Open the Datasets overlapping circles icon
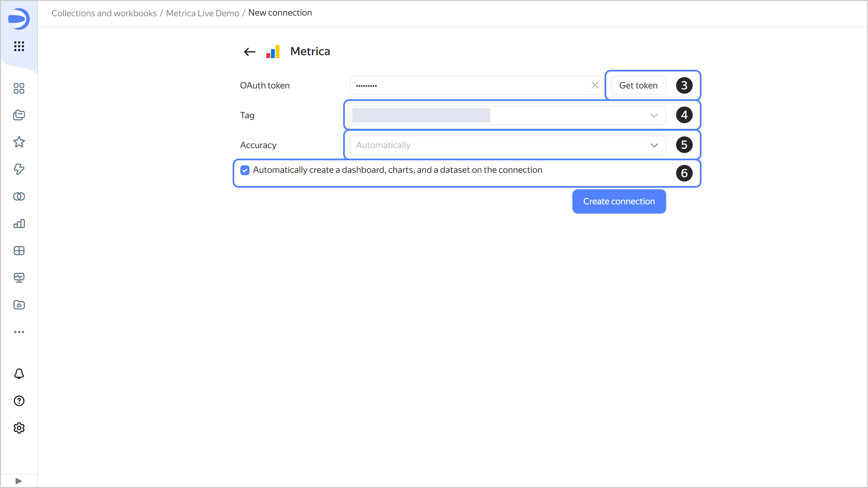The width and height of the screenshot is (868, 488). 19,197
